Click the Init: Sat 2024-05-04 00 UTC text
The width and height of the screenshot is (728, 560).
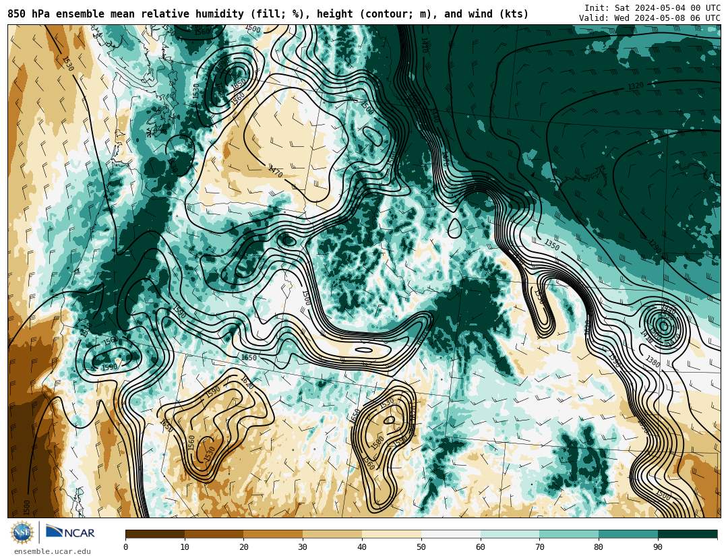coord(653,7)
